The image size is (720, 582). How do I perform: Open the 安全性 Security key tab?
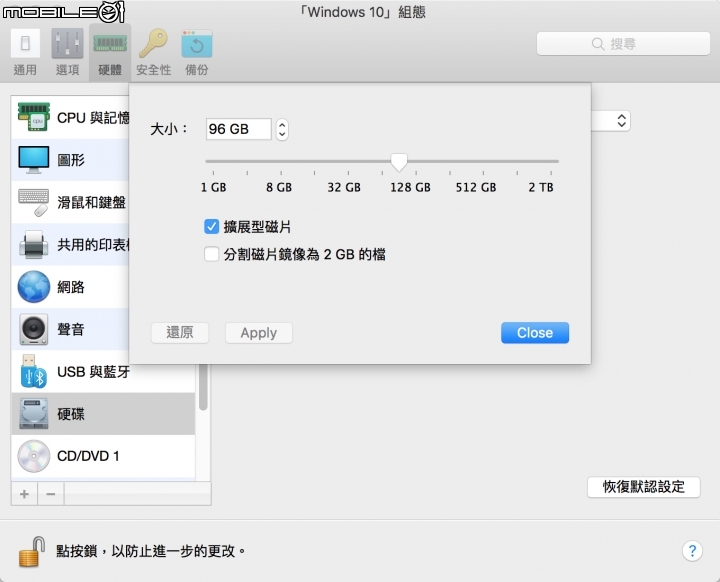[x=153, y=52]
